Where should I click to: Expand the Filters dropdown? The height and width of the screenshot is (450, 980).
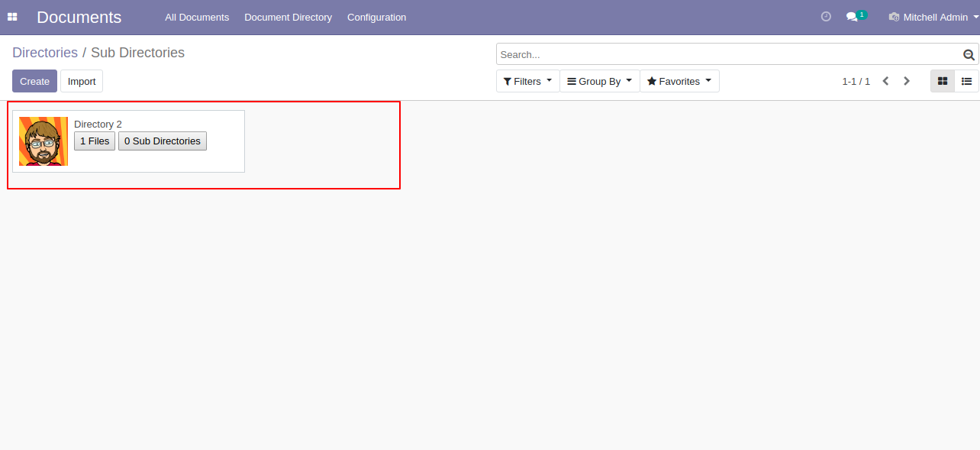click(527, 81)
